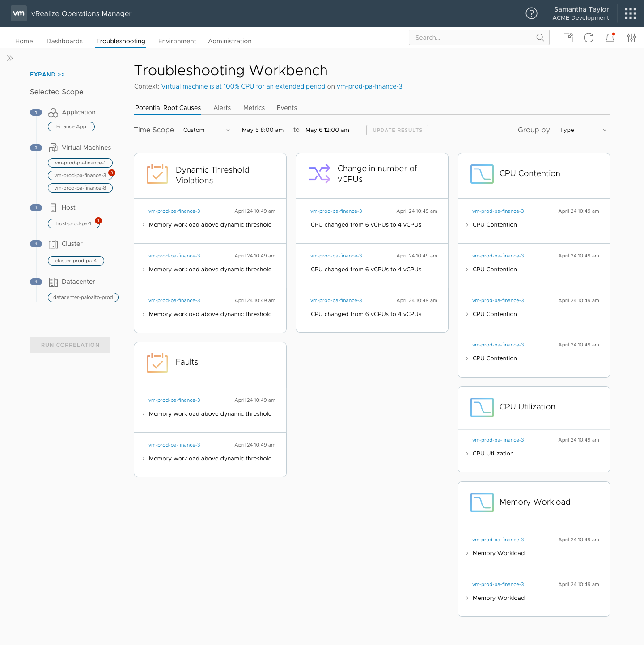Expand first Memory Workload row
Viewport: 644px width, 645px height.
(467, 553)
